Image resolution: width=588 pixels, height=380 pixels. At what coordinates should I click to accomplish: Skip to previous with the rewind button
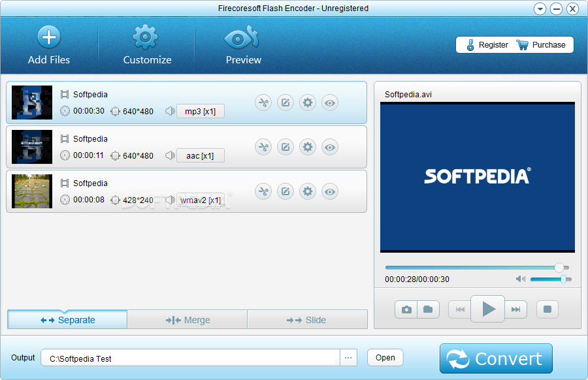(x=460, y=309)
